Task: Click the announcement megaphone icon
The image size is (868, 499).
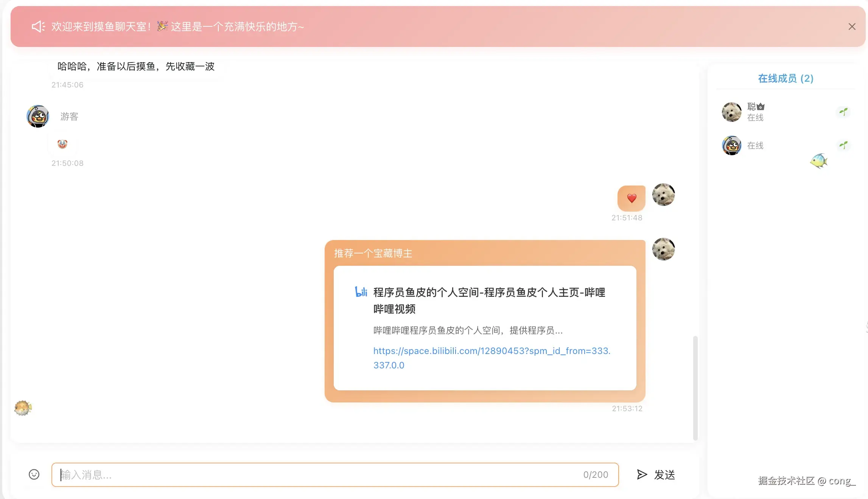Action: 38,27
